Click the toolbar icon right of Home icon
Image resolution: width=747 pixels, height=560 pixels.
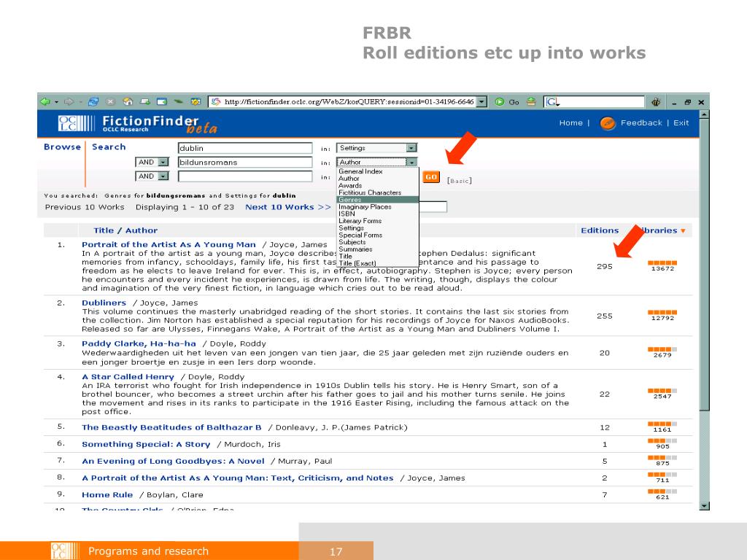[x=145, y=102]
